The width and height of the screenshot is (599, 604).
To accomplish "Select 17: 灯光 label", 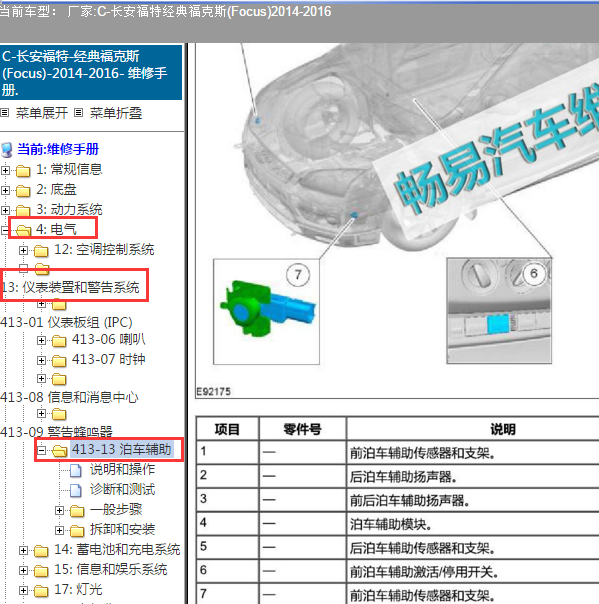I will pyautogui.click(x=78, y=589).
